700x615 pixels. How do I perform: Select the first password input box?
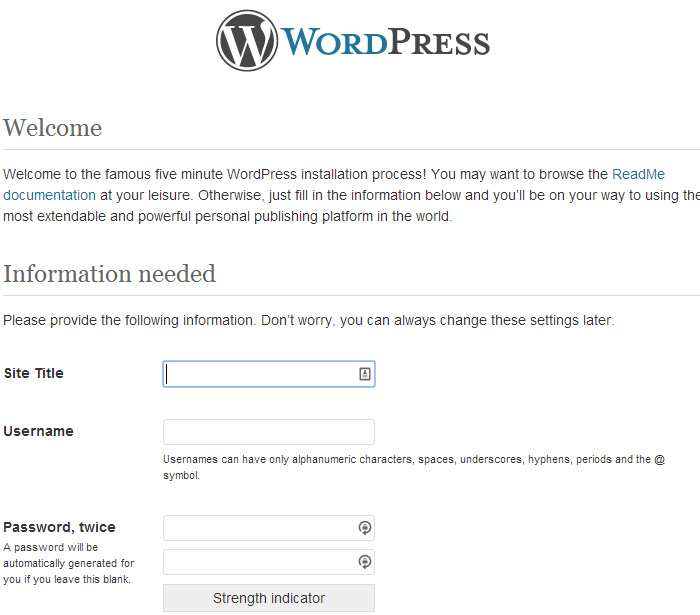tap(269, 528)
